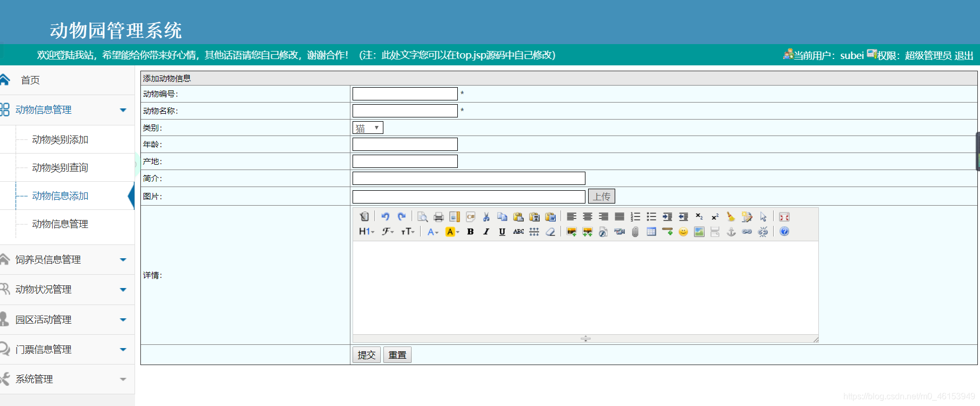
Task: Insert attachment with paperclip icon
Action: tap(635, 232)
